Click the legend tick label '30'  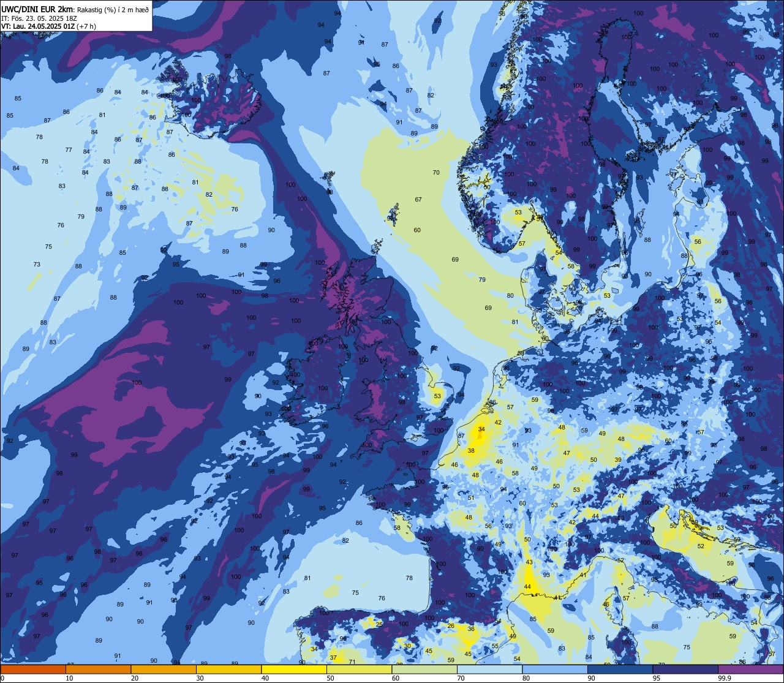coord(200,678)
